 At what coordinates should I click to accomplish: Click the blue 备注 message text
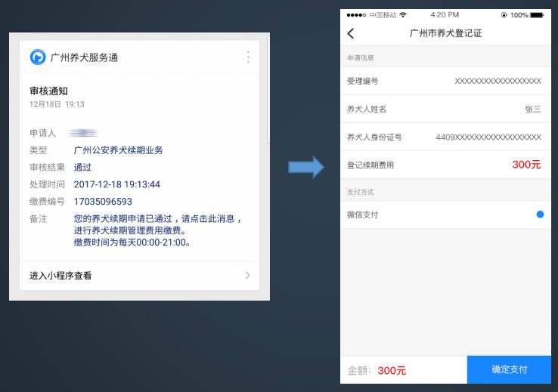(157, 230)
